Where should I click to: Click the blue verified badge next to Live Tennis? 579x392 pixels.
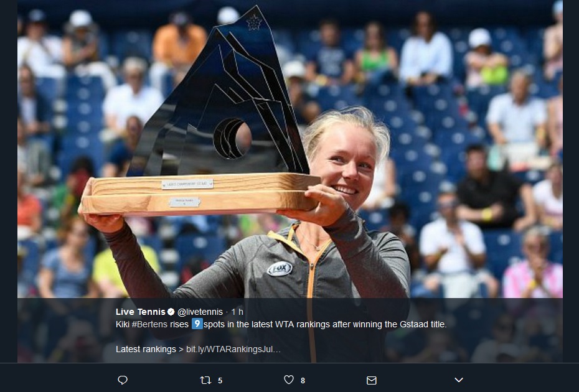[171, 312]
